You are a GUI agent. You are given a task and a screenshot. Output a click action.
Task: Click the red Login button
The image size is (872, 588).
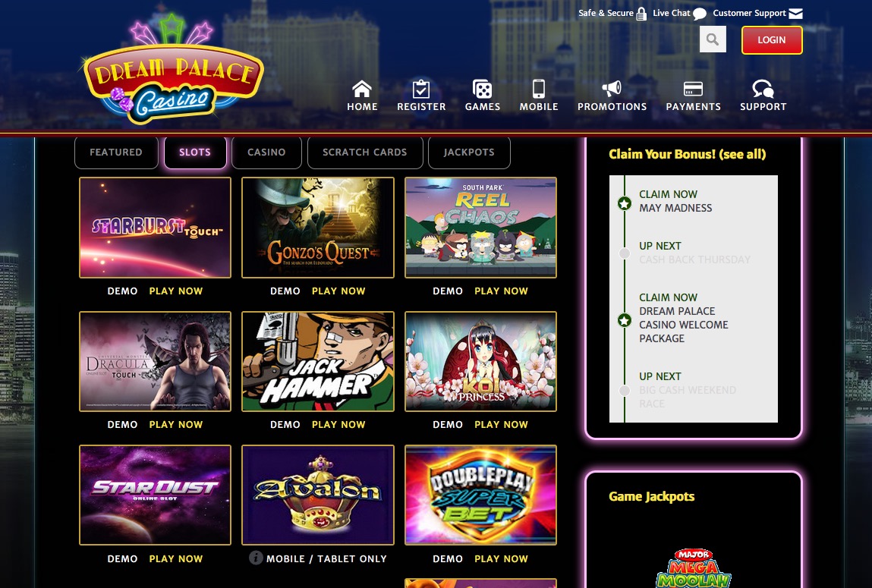(x=771, y=40)
